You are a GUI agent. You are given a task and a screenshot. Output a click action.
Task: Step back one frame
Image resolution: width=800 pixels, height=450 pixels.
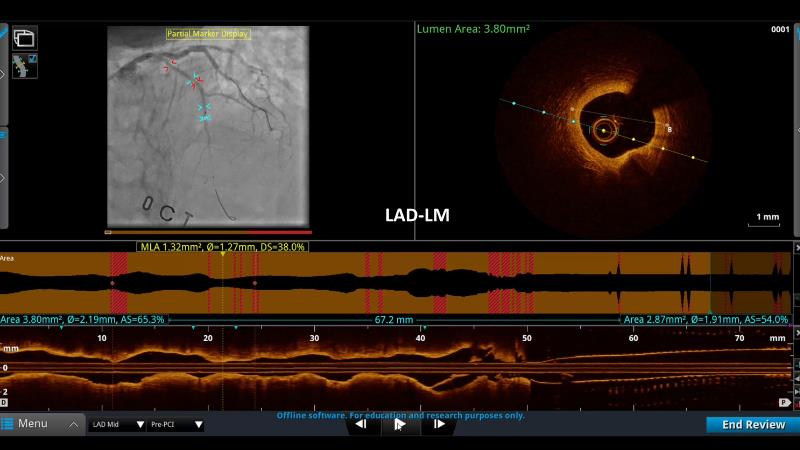[x=361, y=424]
